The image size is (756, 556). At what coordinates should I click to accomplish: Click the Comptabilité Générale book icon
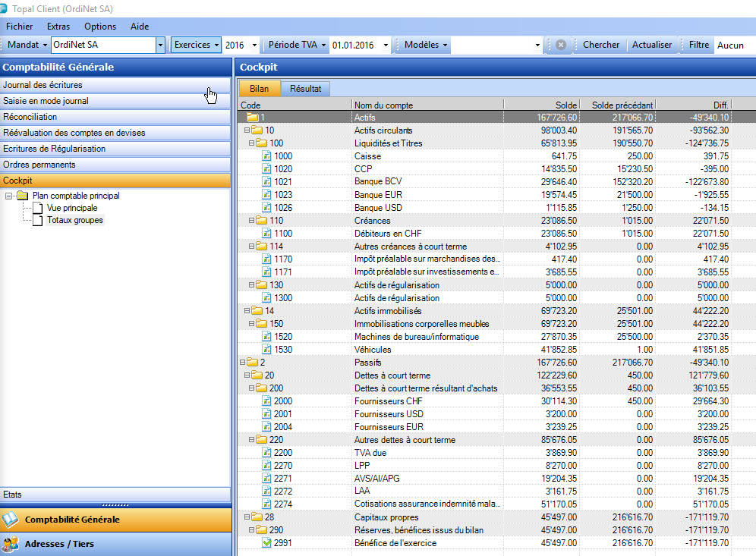[11, 520]
